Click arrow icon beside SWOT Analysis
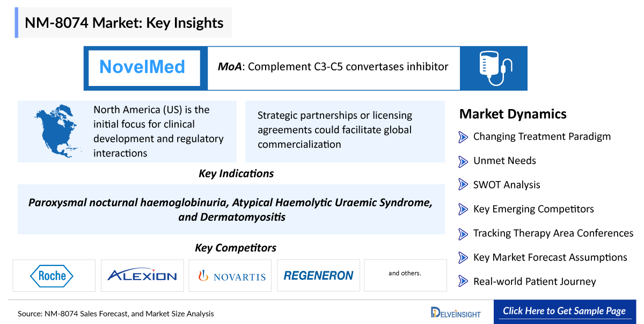 (463, 185)
